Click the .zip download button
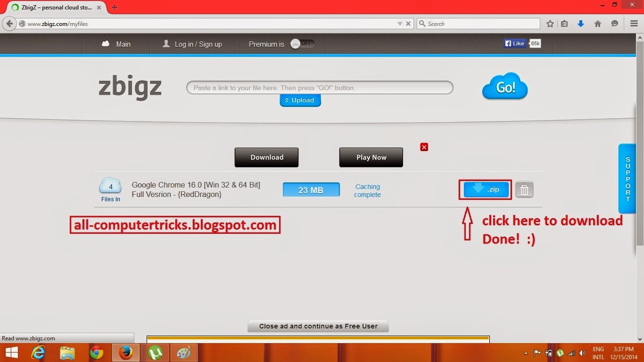This screenshot has width=644, height=362. (x=486, y=189)
